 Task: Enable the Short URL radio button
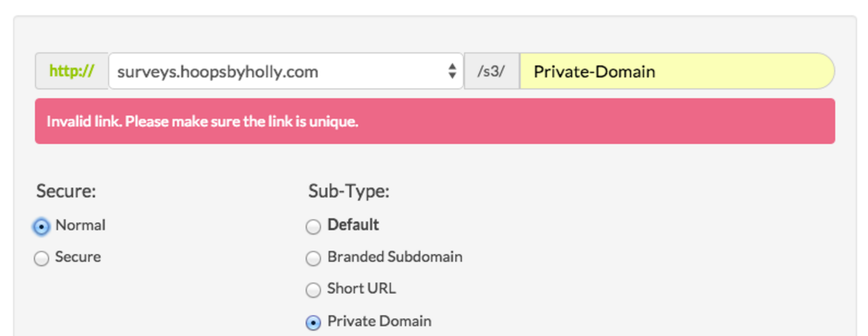pos(313,290)
